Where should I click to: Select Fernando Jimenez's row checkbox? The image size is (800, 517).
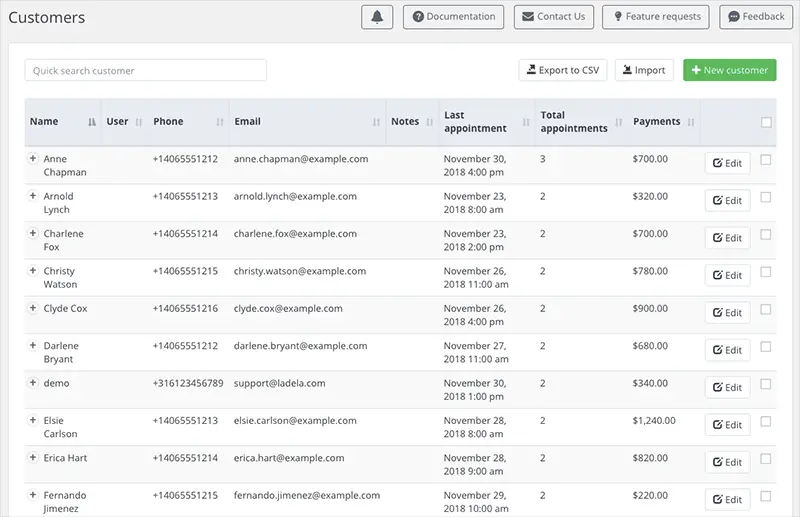pos(765,496)
